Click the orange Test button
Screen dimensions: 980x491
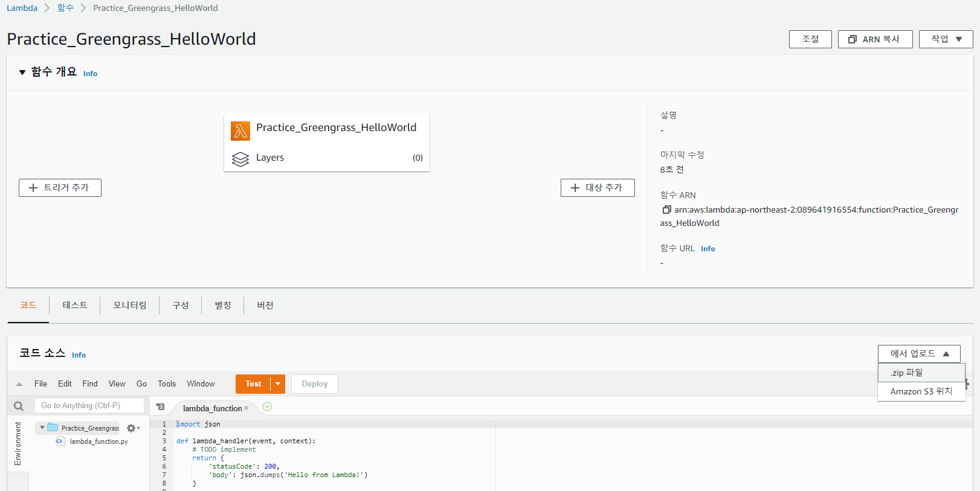253,384
